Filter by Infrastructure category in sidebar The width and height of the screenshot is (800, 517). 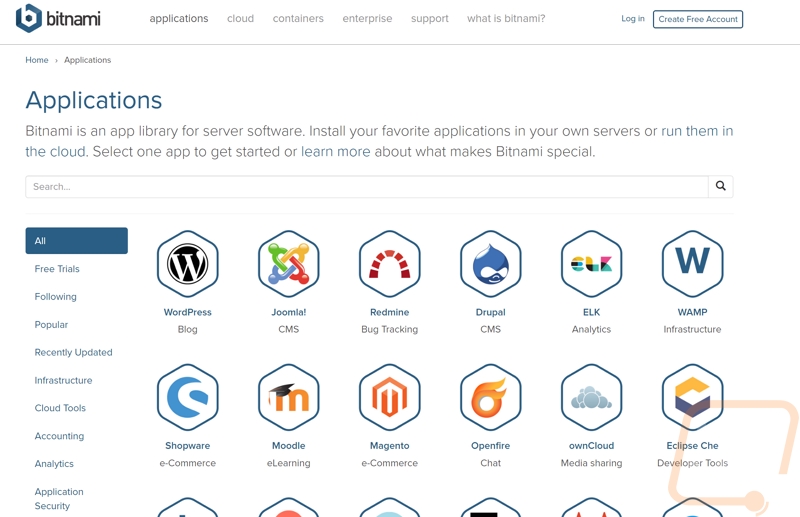tap(63, 380)
